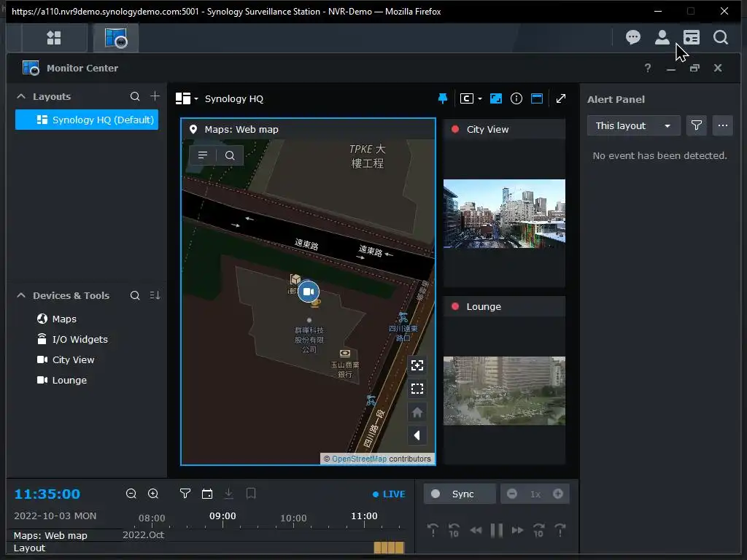
Task: Select I/O Widgets in device list
Action: point(72,339)
